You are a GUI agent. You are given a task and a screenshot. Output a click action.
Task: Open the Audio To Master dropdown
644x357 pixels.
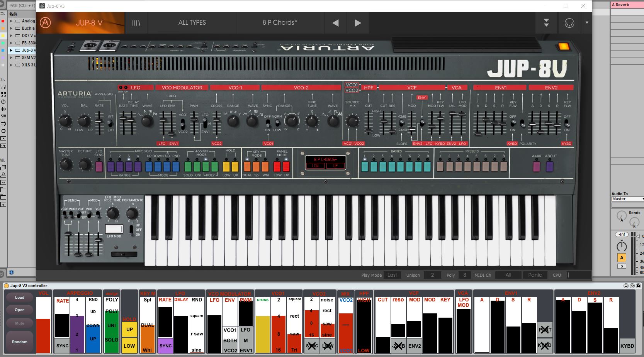(x=627, y=199)
